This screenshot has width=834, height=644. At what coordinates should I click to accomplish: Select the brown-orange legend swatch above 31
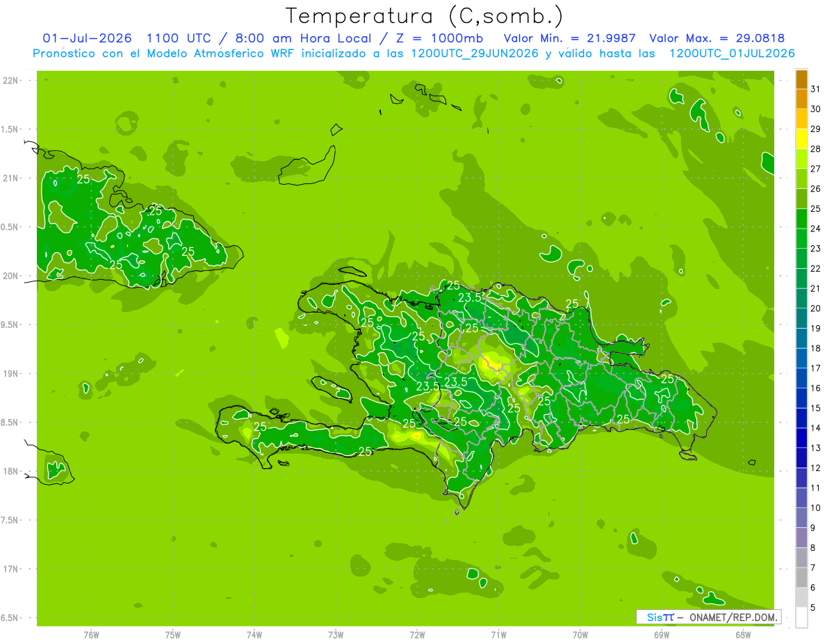coord(801,79)
